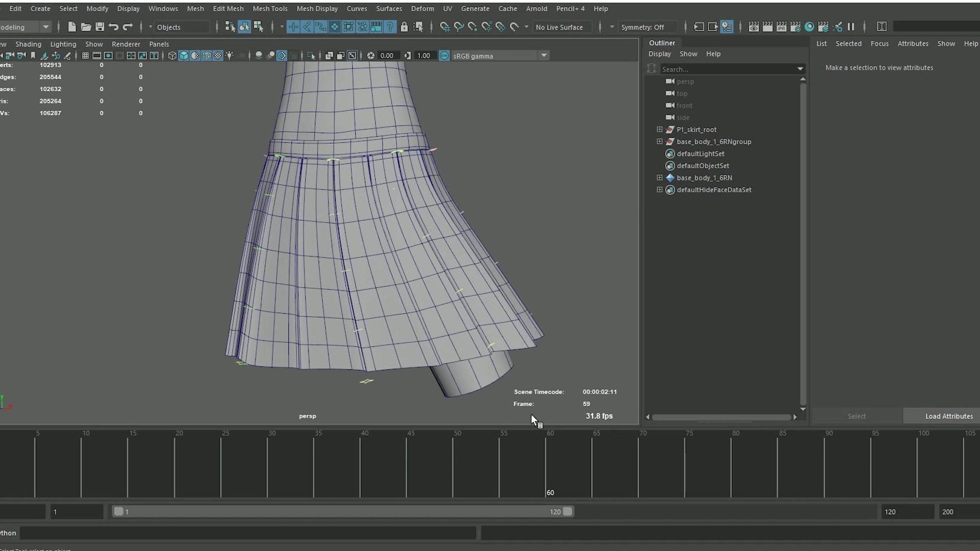This screenshot has height=551, width=980.
Task: Click the Save Scene floppy disk icon
Action: pos(100,27)
